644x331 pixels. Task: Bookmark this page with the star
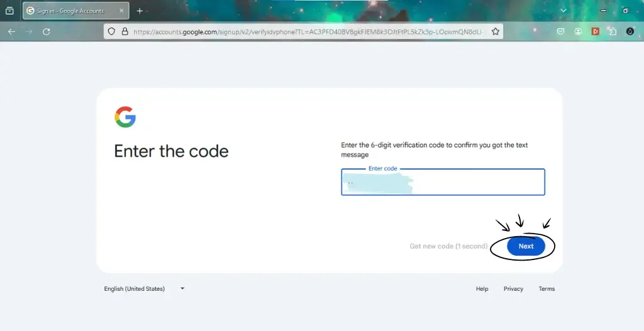[495, 31]
